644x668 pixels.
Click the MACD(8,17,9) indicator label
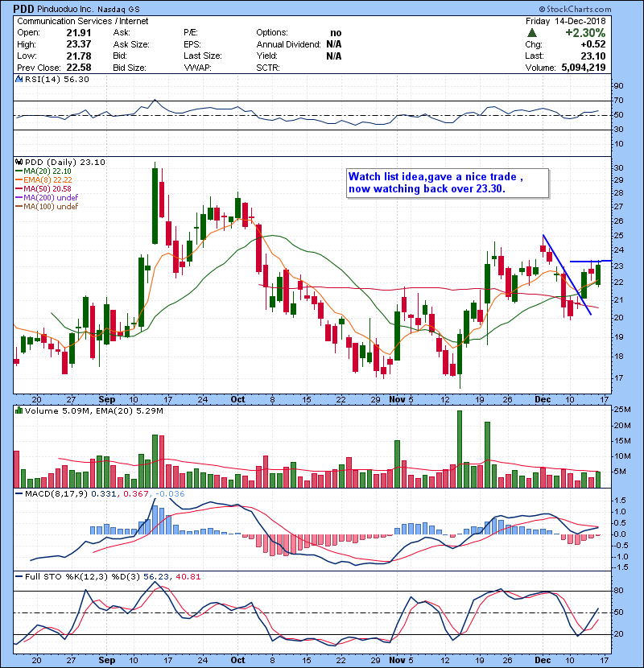coord(56,494)
